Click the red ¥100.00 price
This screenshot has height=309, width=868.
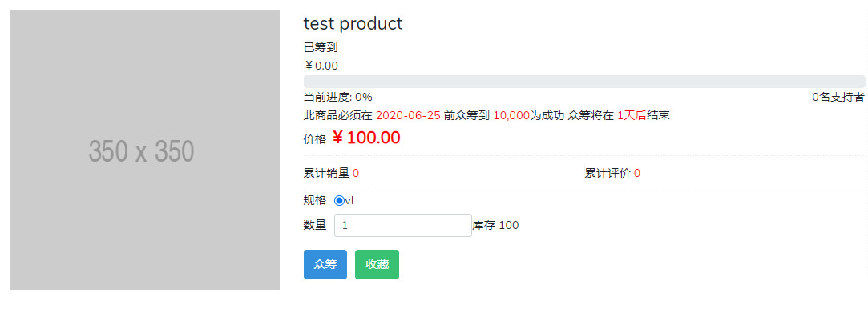366,138
